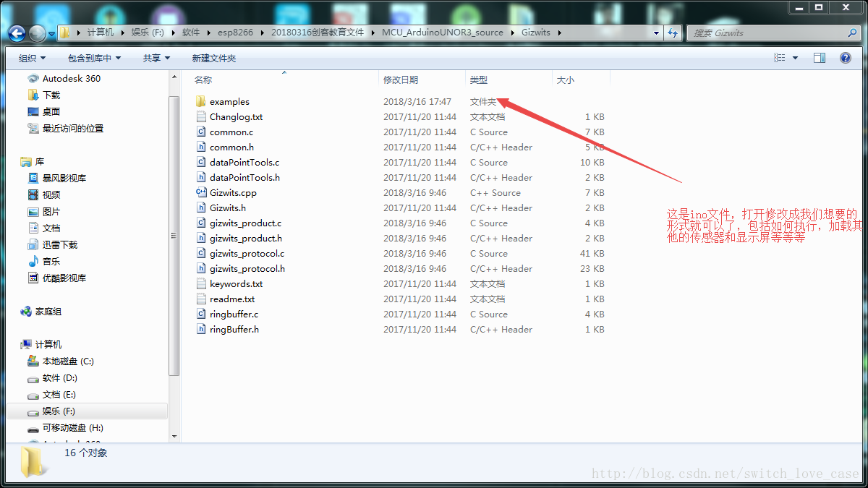Open the 共享 dropdown menu
The width and height of the screenshot is (868, 488).
point(156,58)
